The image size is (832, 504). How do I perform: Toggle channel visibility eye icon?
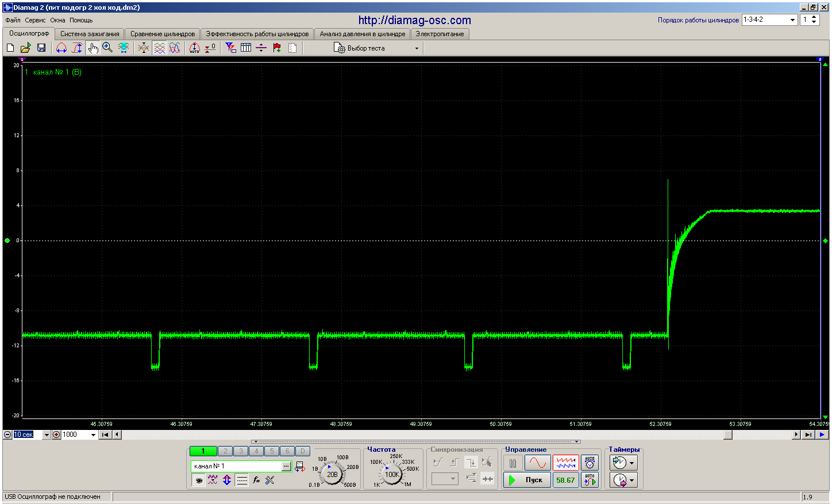point(199,480)
